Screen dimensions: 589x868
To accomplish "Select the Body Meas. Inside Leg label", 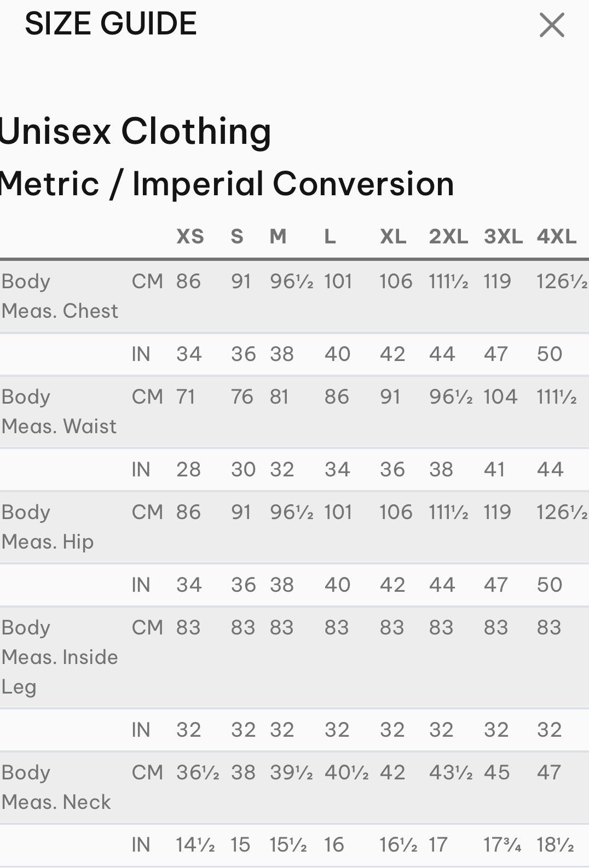I will 59,656.
